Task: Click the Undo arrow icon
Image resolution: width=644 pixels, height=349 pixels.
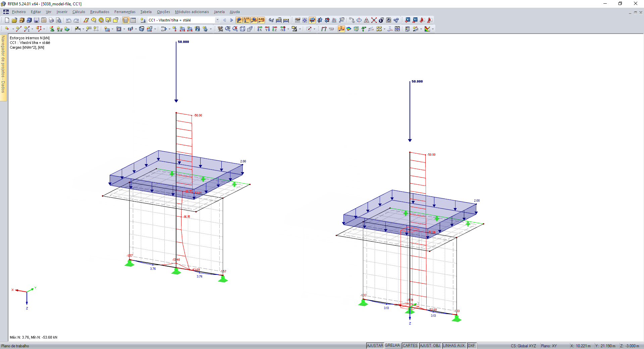Action: (x=69, y=20)
